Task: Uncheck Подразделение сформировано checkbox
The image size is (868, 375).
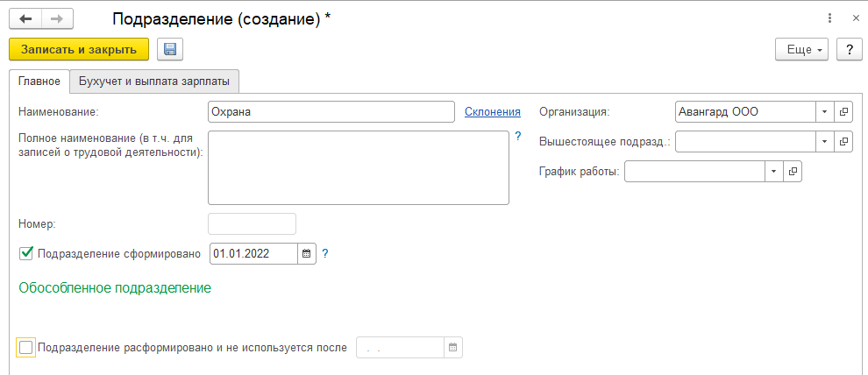Action: point(26,254)
